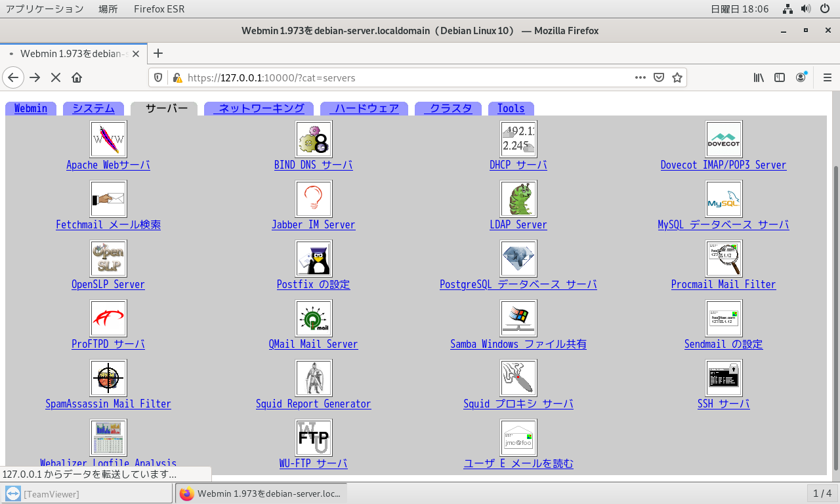Viewport: 840px width, 504px height.
Task: Open a new browser tab
Action: pos(157,53)
